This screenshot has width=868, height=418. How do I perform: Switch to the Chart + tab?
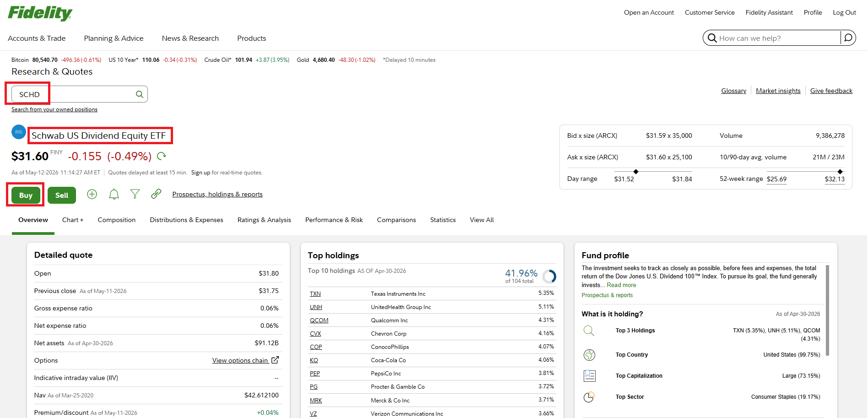tap(73, 220)
